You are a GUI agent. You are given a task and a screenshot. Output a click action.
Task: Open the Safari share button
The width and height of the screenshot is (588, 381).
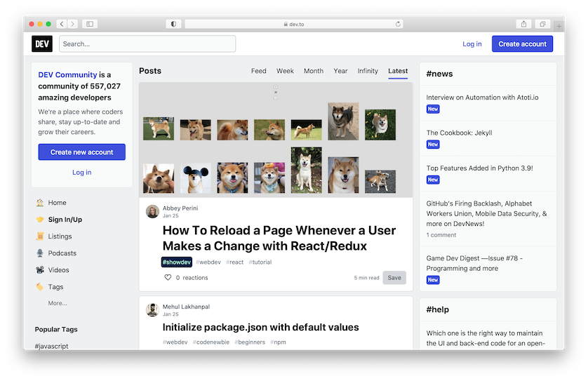tap(524, 24)
